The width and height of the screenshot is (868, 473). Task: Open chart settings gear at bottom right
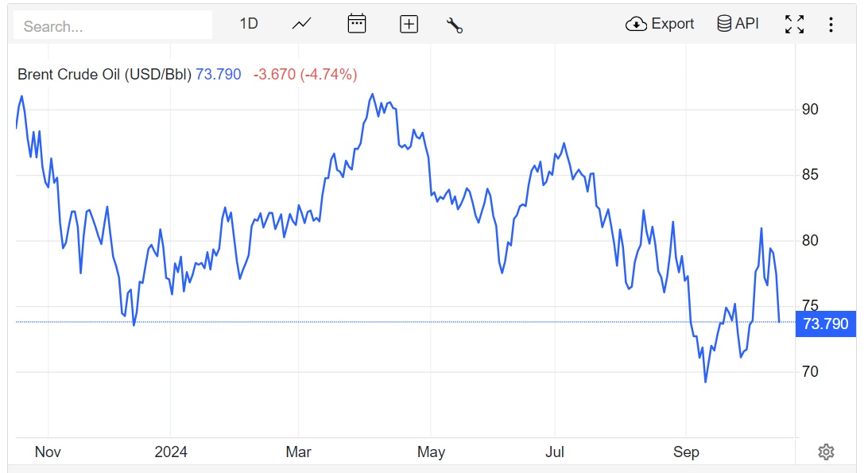pyautogui.click(x=826, y=452)
